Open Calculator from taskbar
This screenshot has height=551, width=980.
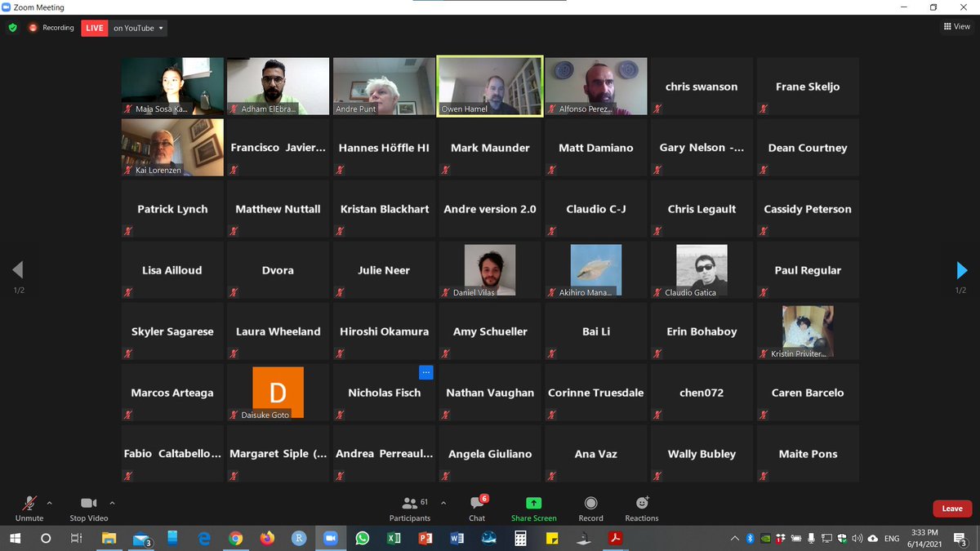tap(520, 539)
